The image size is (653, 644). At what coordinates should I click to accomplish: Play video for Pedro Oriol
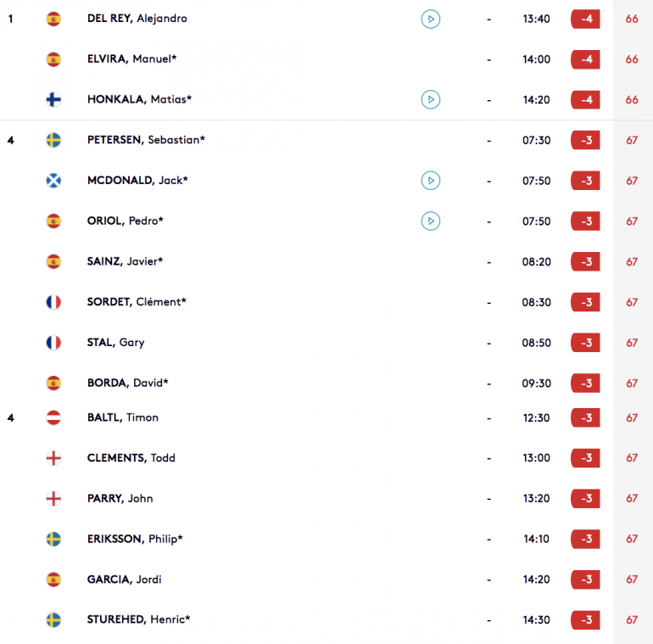(x=431, y=221)
